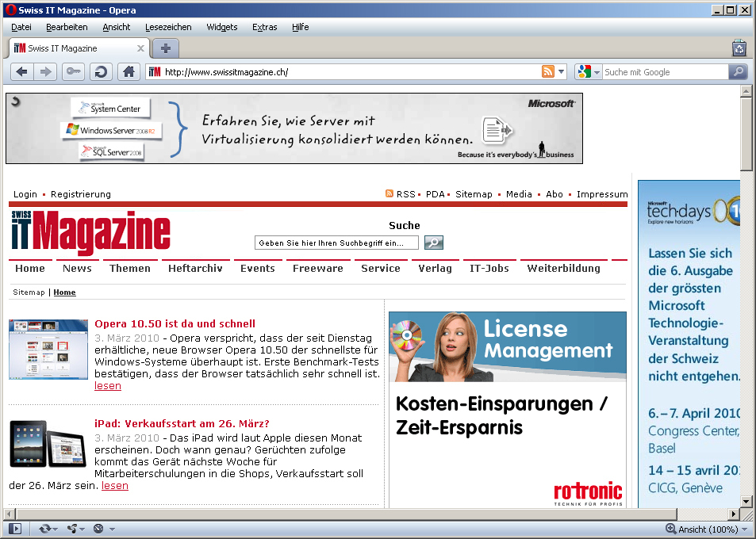756x539 pixels.
Task: Open the Ansicht (100%) zoom dropdown
Action: (x=743, y=529)
